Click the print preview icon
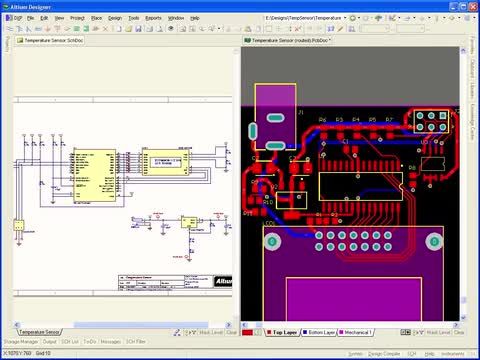The image size is (480, 360). coord(159,29)
